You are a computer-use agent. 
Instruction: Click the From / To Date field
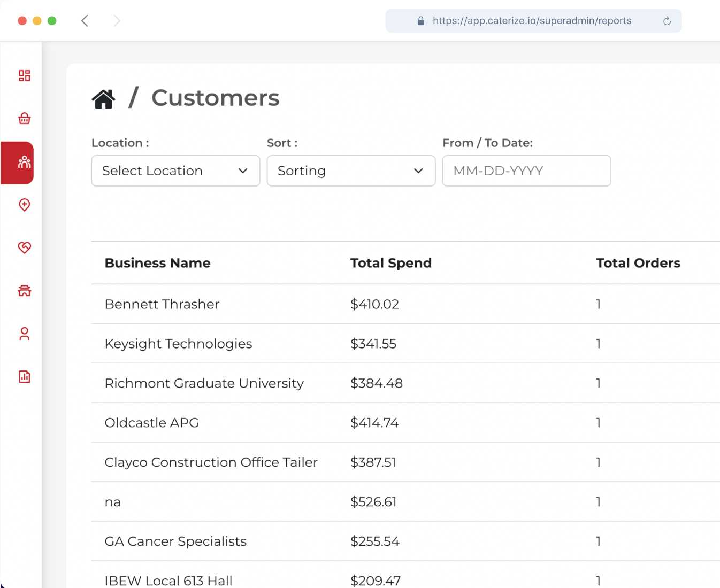point(526,171)
